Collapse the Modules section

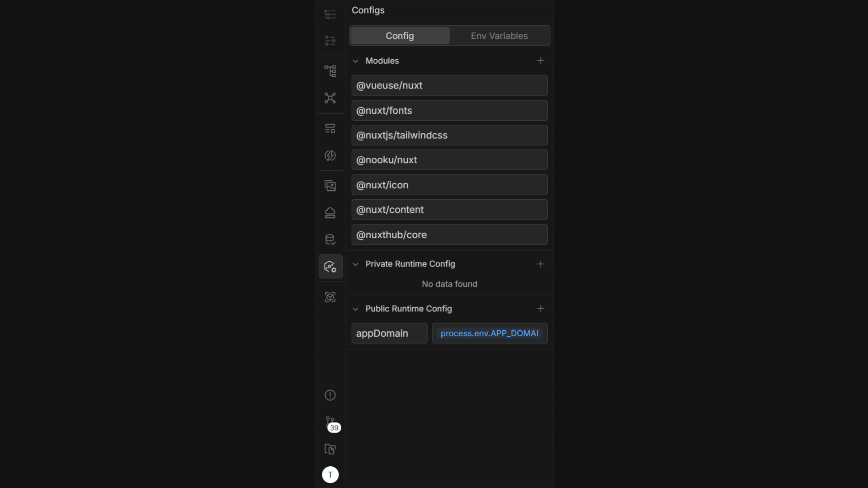coord(356,61)
